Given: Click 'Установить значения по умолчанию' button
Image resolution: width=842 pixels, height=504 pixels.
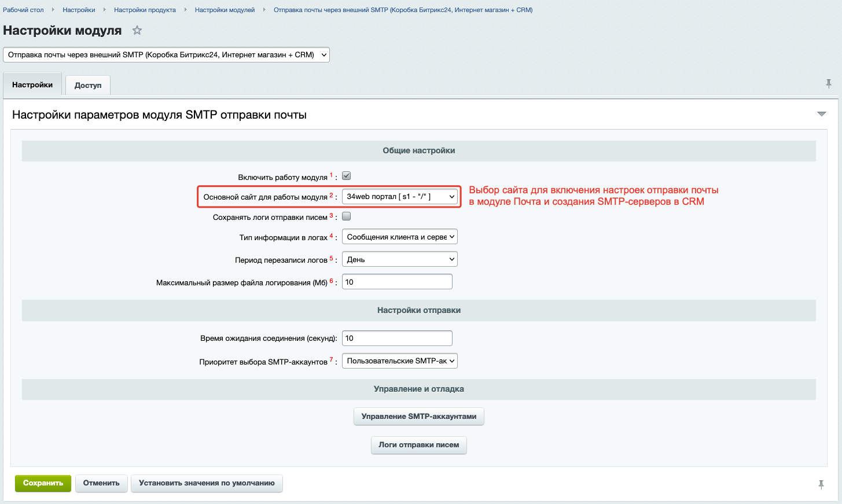Looking at the screenshot, I should click(x=207, y=483).
